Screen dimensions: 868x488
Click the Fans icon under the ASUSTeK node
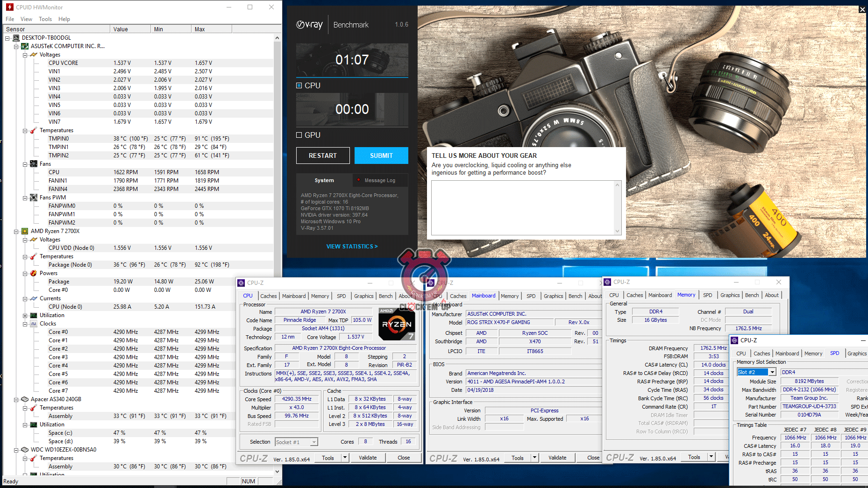(34, 164)
